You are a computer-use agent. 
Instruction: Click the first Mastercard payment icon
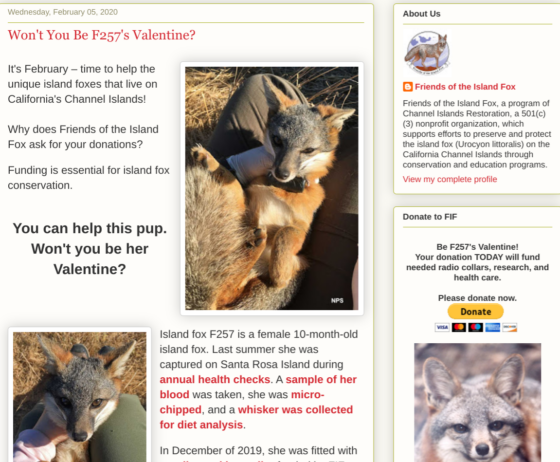click(x=459, y=327)
